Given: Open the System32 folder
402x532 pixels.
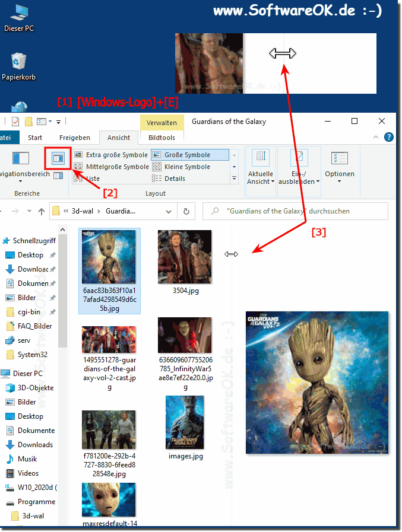Looking at the screenshot, I should 27,355.
